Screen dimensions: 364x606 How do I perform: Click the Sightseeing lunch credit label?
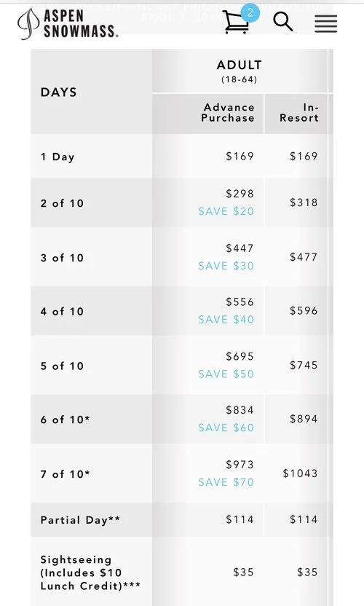(90, 572)
